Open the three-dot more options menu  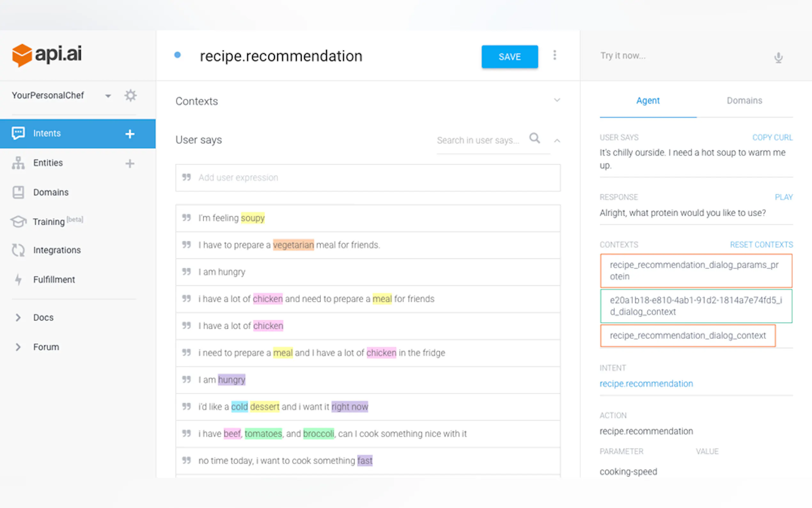click(x=555, y=55)
